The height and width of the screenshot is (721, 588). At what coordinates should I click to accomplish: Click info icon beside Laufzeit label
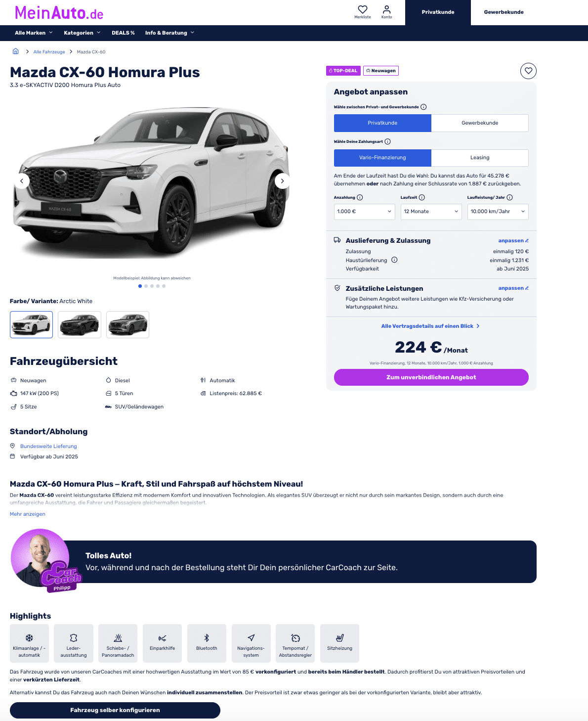pyautogui.click(x=422, y=197)
